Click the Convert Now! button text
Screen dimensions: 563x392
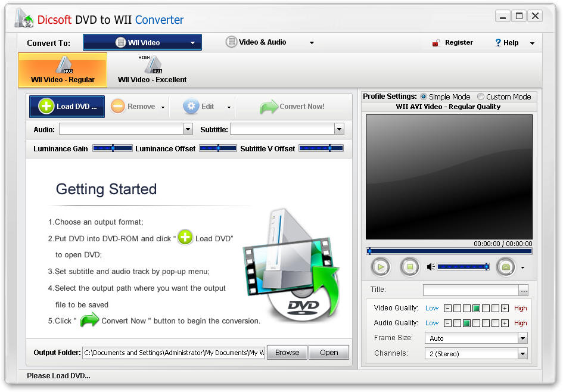302,107
